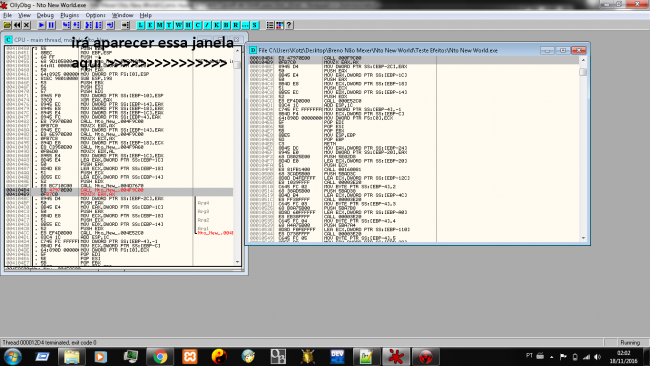The image size is (650, 366).
Task: Open the Plugins menu
Action: [x=70, y=15]
